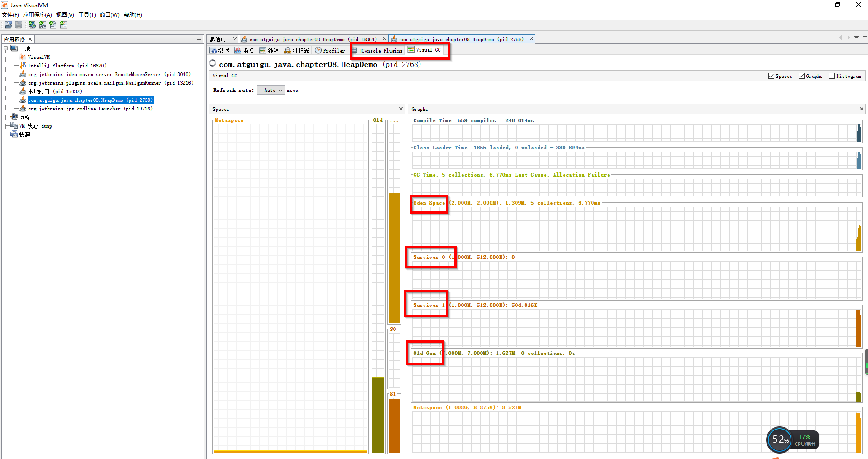Screen dimensions: 868x459
Task: Click the computer icon next to 本地
Action: pos(14,48)
